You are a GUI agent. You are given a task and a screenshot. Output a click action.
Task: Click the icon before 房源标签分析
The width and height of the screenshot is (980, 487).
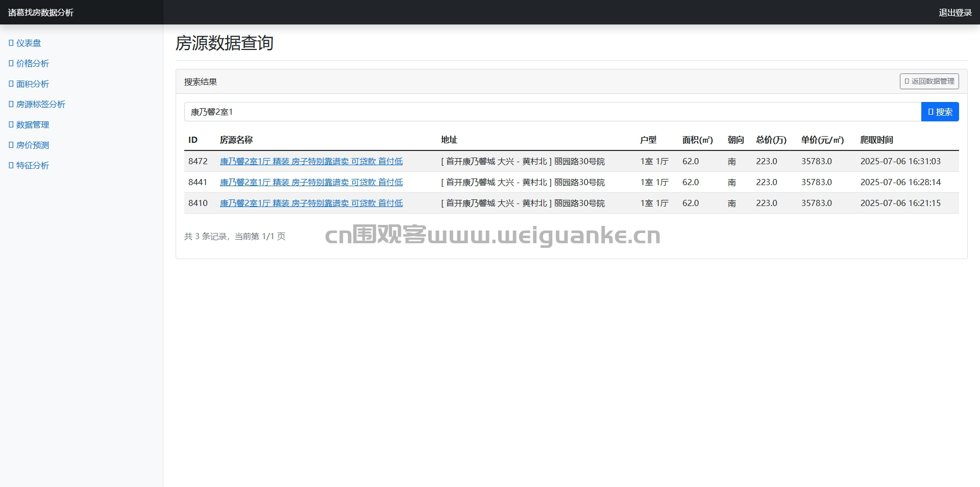pos(11,105)
